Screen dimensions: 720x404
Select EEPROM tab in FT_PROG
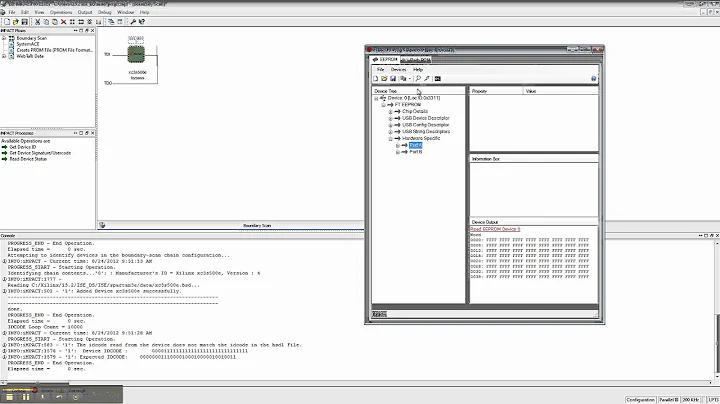pos(385,60)
